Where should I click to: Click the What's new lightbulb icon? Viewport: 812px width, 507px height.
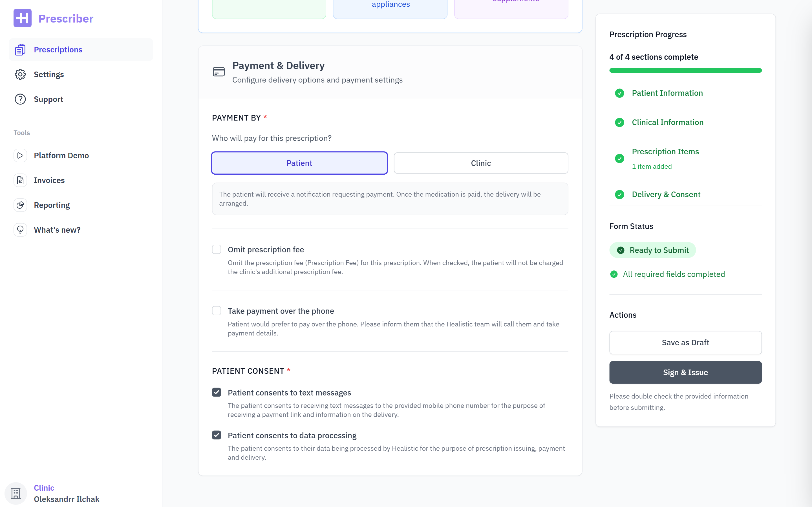20,230
